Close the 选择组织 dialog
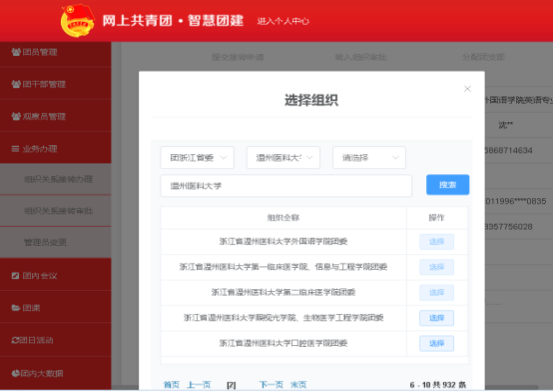The image size is (554, 392). tap(467, 89)
